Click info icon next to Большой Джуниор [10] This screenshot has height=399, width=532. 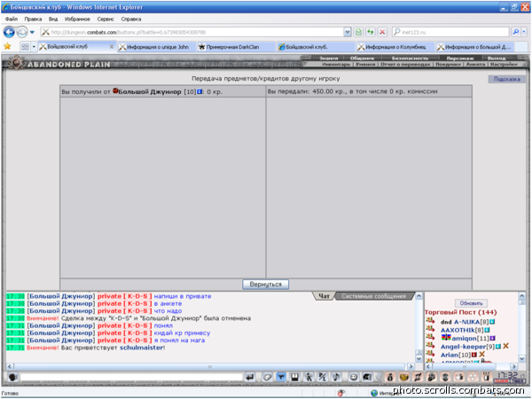[199, 91]
